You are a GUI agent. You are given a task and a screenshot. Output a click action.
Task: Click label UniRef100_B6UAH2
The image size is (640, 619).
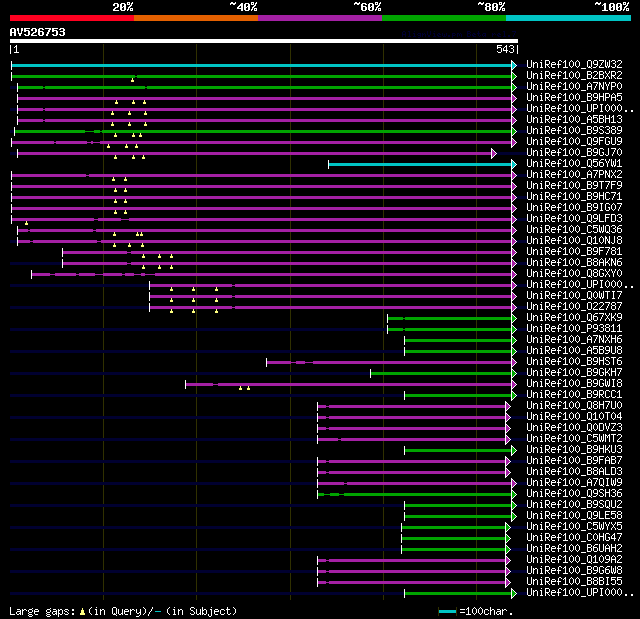tap(574, 549)
